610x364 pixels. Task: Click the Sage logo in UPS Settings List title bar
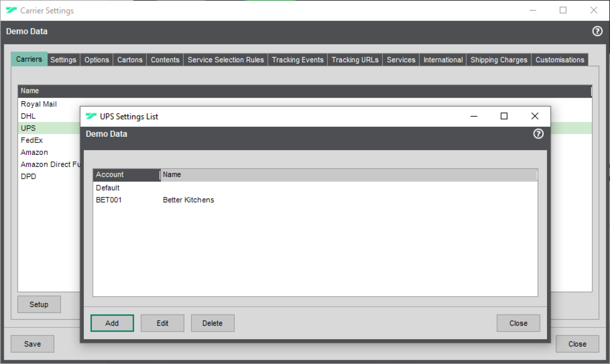click(x=91, y=116)
